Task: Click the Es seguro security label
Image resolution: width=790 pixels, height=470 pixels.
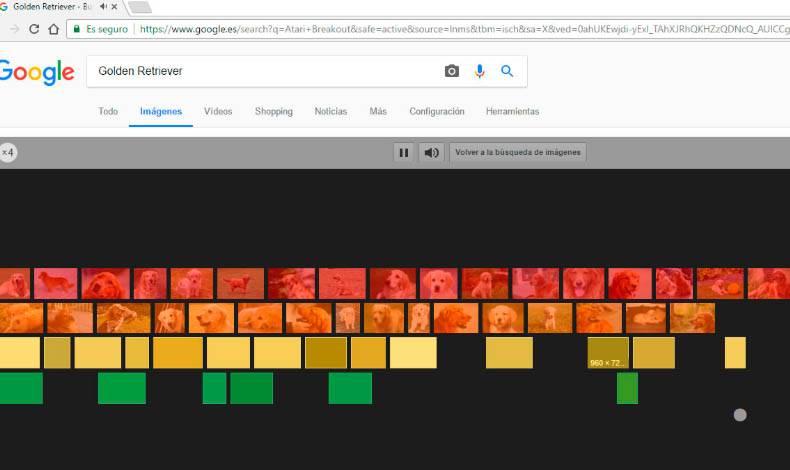Action: tap(107, 29)
